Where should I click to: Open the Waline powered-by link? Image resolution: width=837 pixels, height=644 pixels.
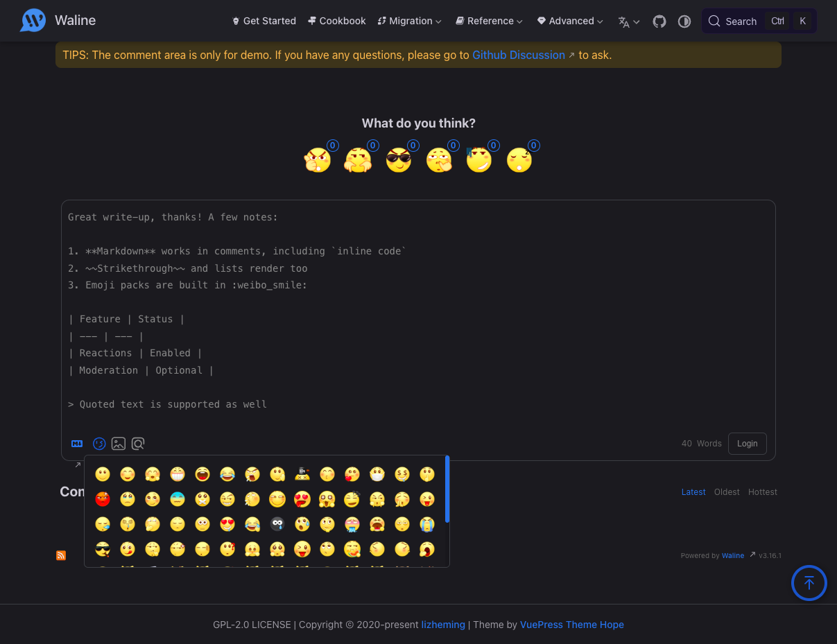tap(733, 555)
